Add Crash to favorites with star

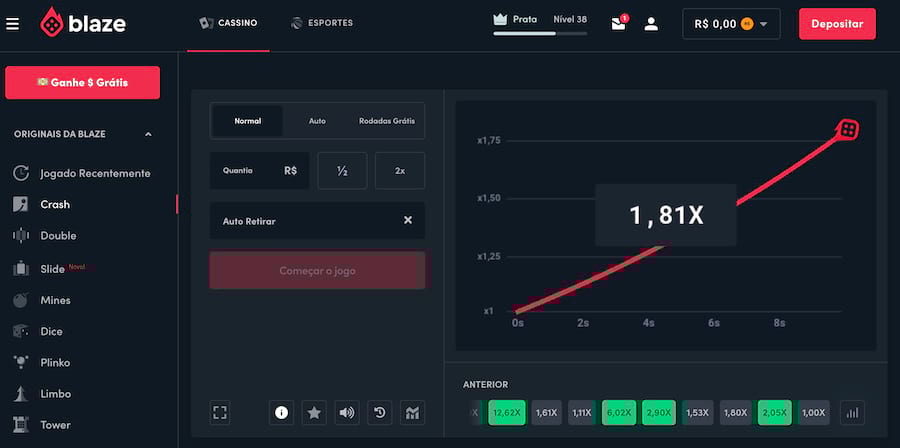tap(314, 412)
